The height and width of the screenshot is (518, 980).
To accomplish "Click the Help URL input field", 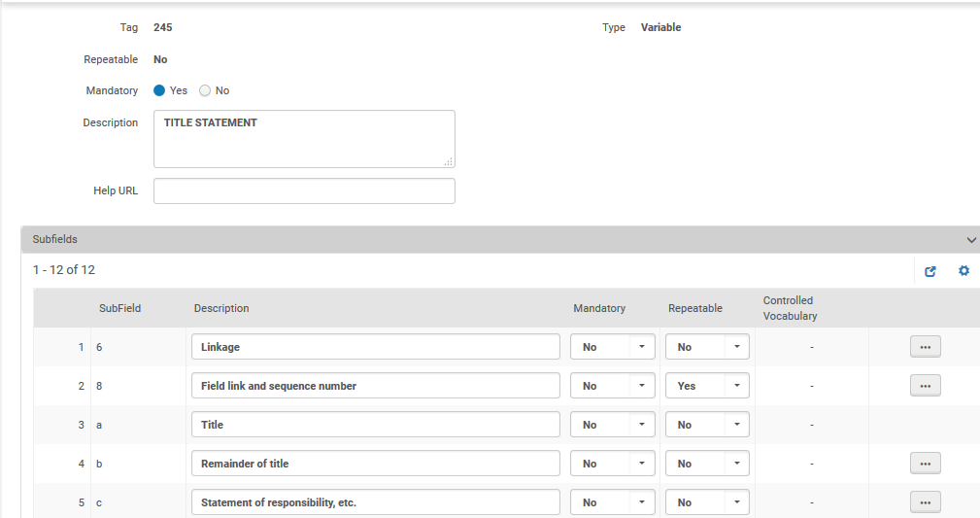I will (x=304, y=191).
